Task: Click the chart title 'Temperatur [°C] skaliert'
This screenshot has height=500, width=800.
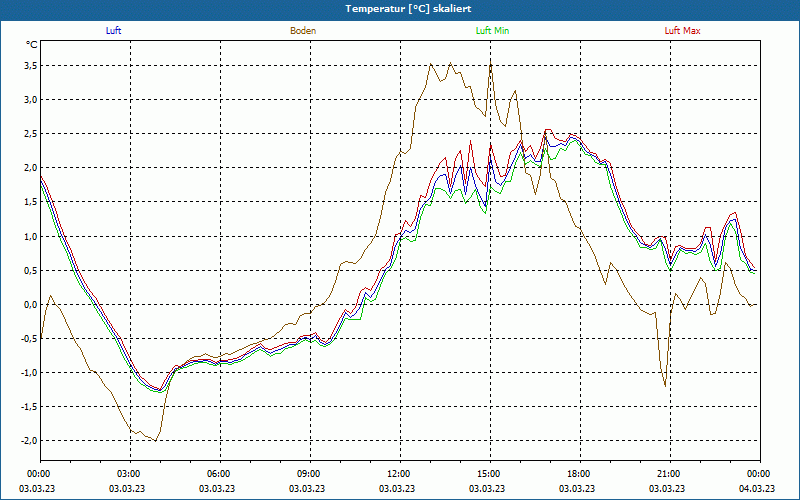Action: pos(408,9)
